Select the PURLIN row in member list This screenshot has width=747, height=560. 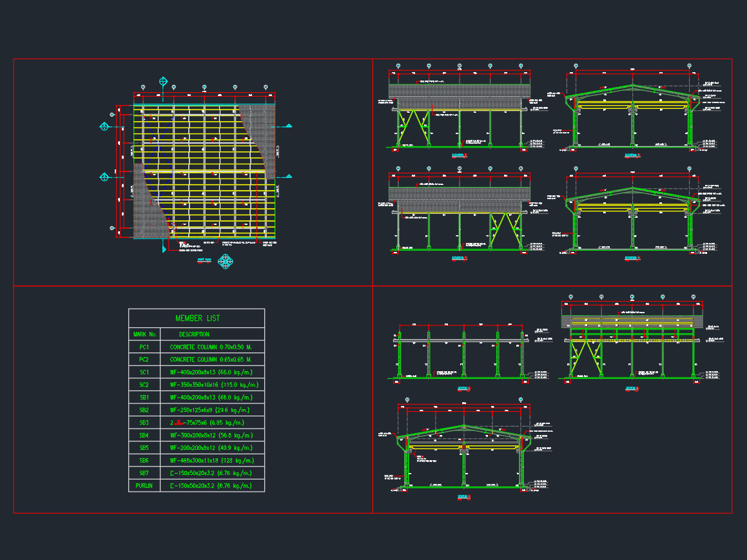(x=144, y=485)
